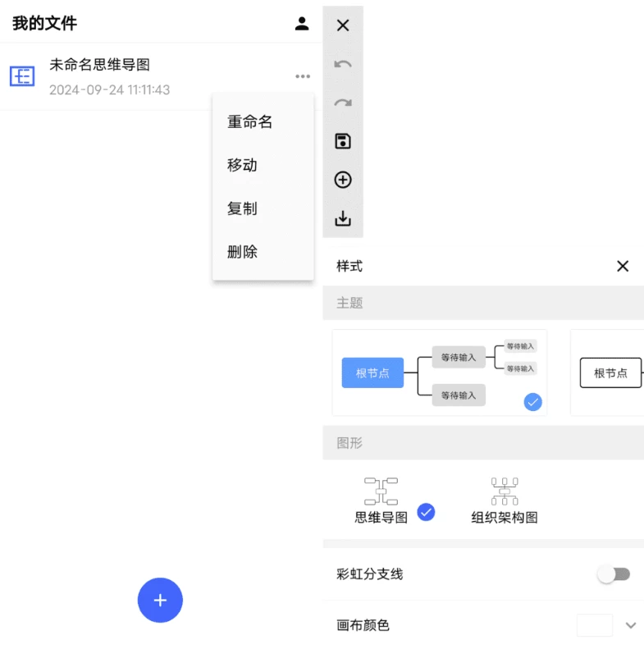Click the download export icon
The image size is (644, 649).
coord(343,218)
